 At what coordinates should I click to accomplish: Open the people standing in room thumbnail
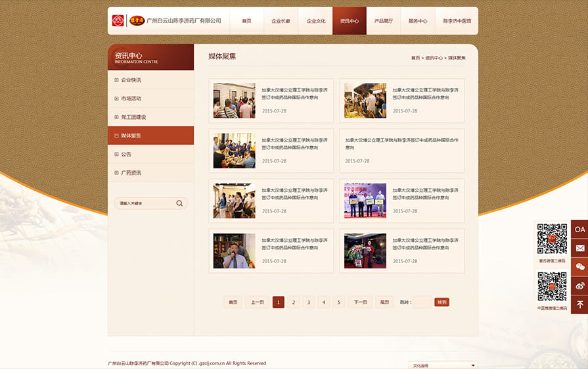234,201
